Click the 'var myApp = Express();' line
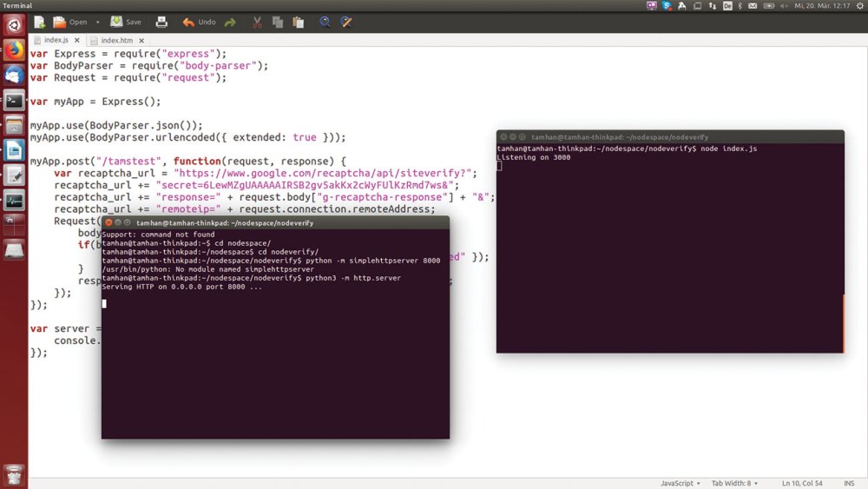 (x=95, y=102)
